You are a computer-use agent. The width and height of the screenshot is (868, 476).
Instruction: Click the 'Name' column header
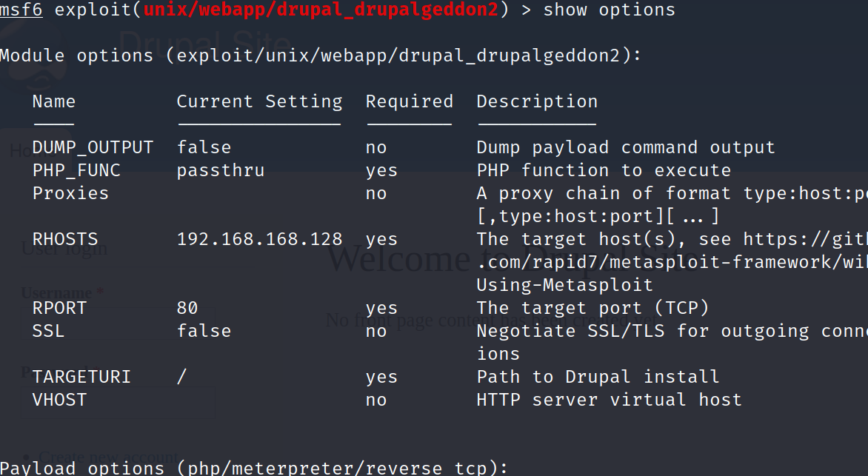54,102
